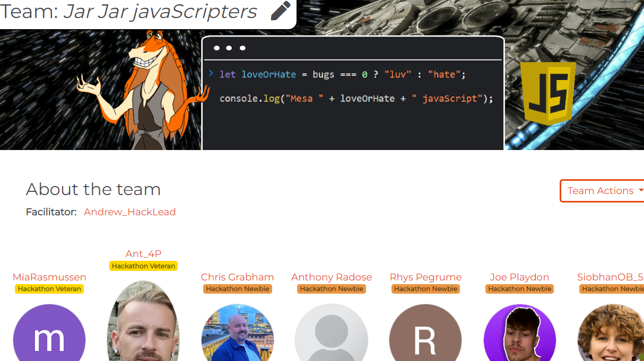Image resolution: width=644 pixels, height=361 pixels.
Task: Open Joe Playdon's profile link
Action: point(519,277)
